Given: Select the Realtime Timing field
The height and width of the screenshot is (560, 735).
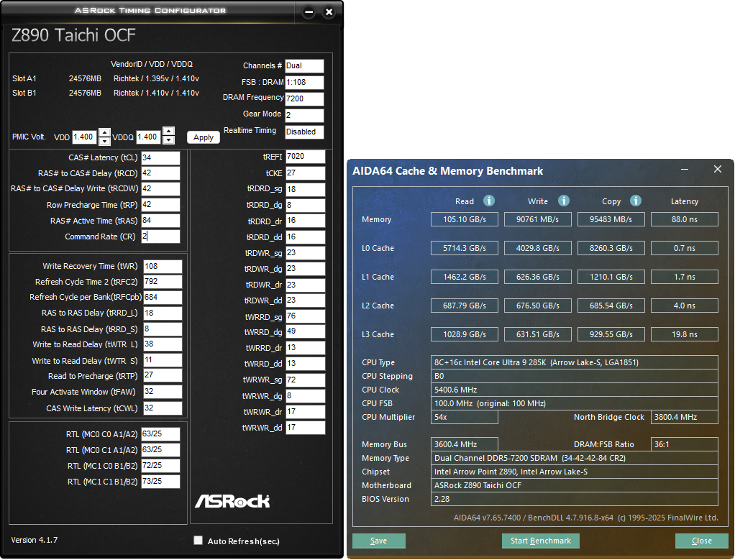Looking at the screenshot, I should coord(304,132).
